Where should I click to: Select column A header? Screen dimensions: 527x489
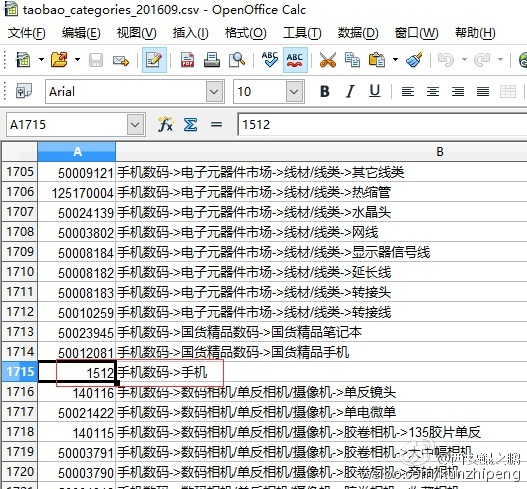point(77,152)
